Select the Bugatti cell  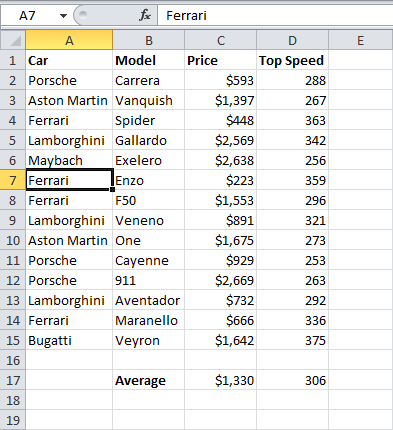(x=69, y=340)
